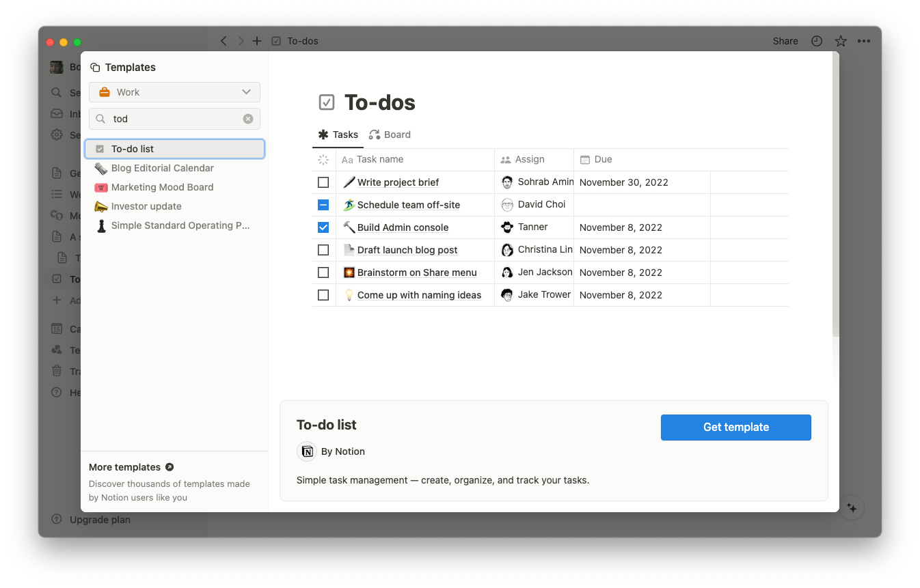Uncheck the Build Admin console checkbox
Viewport: 920px width, 588px height.
[323, 227]
